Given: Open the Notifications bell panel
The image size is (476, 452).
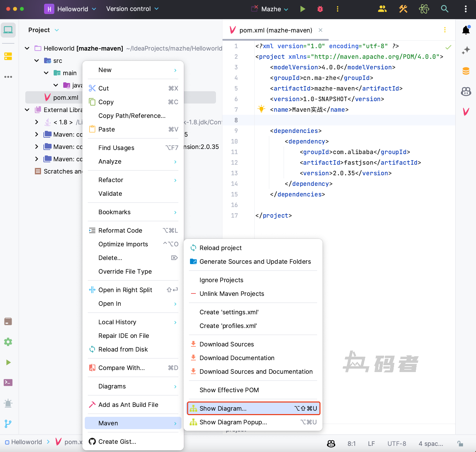Looking at the screenshot, I should [x=466, y=30].
